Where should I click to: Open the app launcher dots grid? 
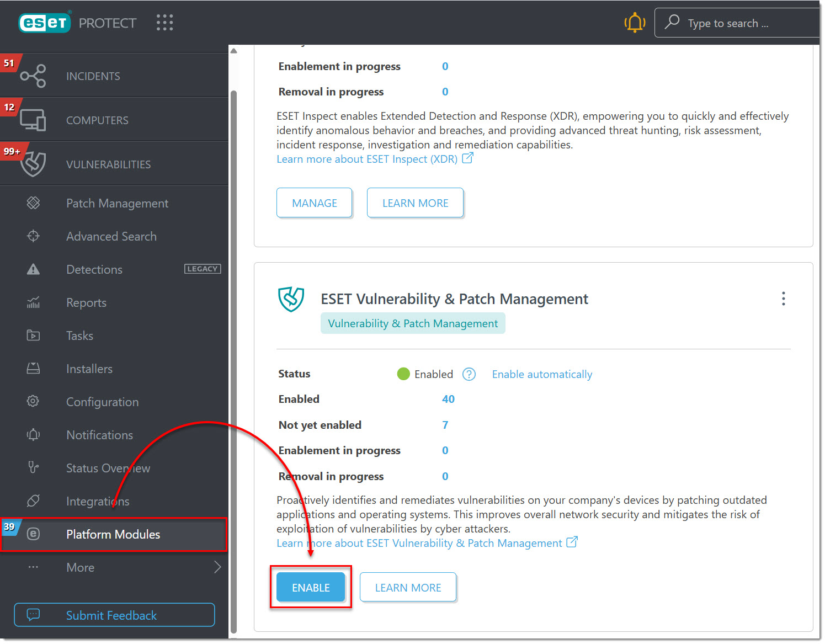coord(164,23)
